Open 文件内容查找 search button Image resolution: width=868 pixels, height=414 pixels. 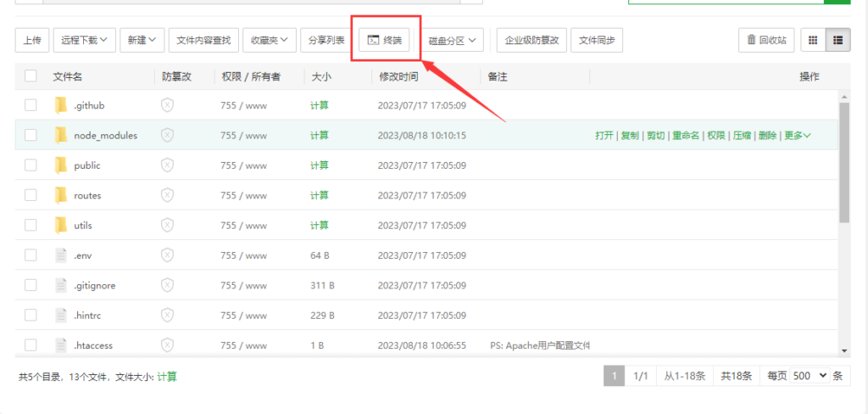tap(203, 40)
